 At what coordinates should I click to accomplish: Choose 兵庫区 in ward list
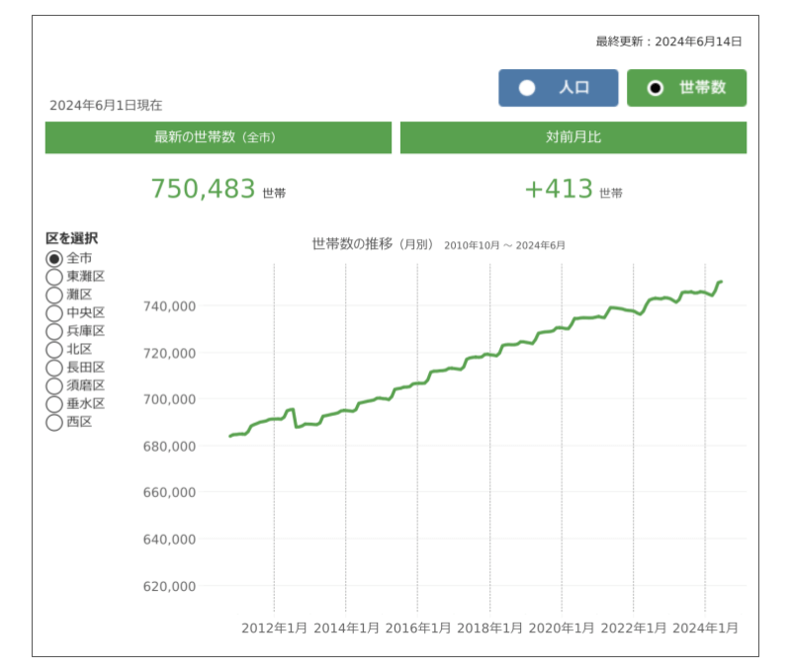[x=54, y=331]
